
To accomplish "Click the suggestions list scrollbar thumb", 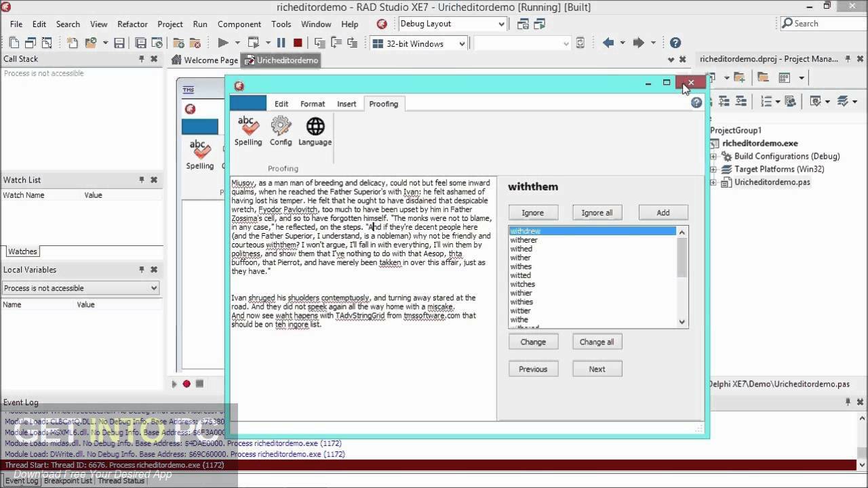I will pyautogui.click(x=682, y=257).
